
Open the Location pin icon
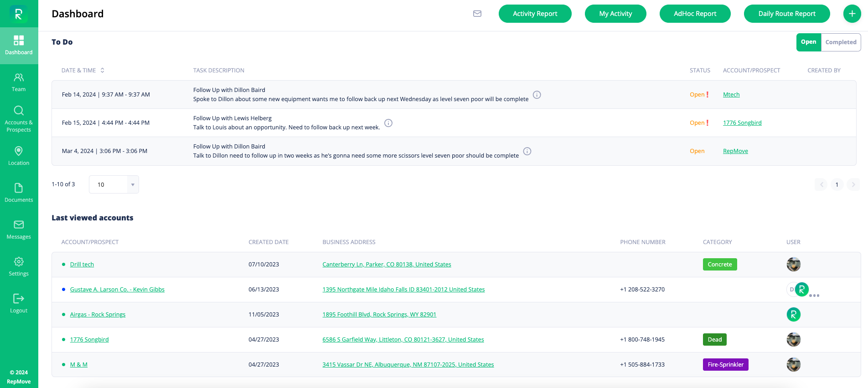click(19, 151)
